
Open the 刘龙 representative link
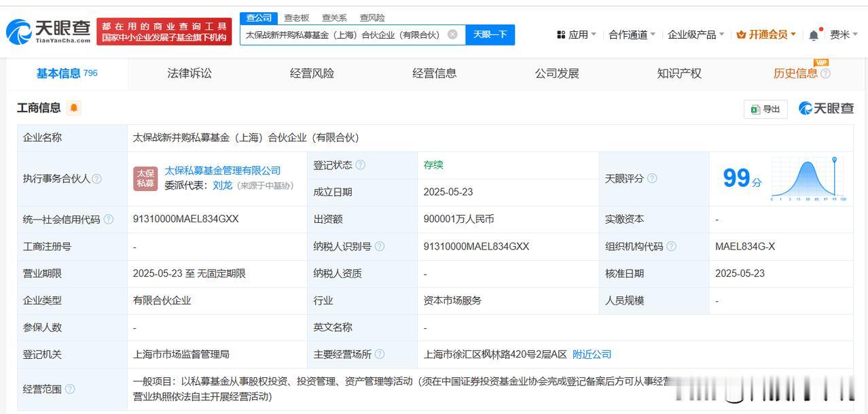pyautogui.click(x=222, y=185)
